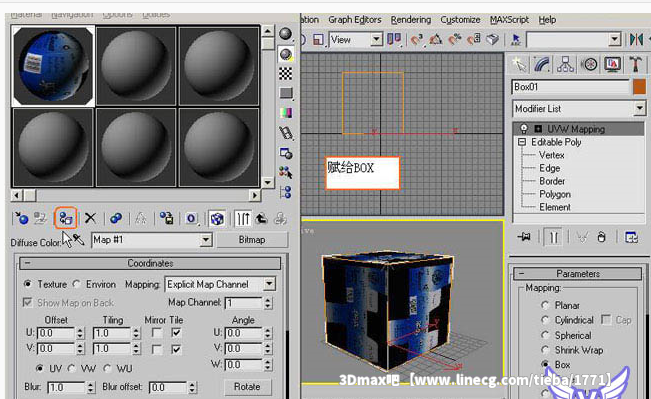The image size is (651, 399).
Task: Open material editor Options icon
Action: pos(286,153)
